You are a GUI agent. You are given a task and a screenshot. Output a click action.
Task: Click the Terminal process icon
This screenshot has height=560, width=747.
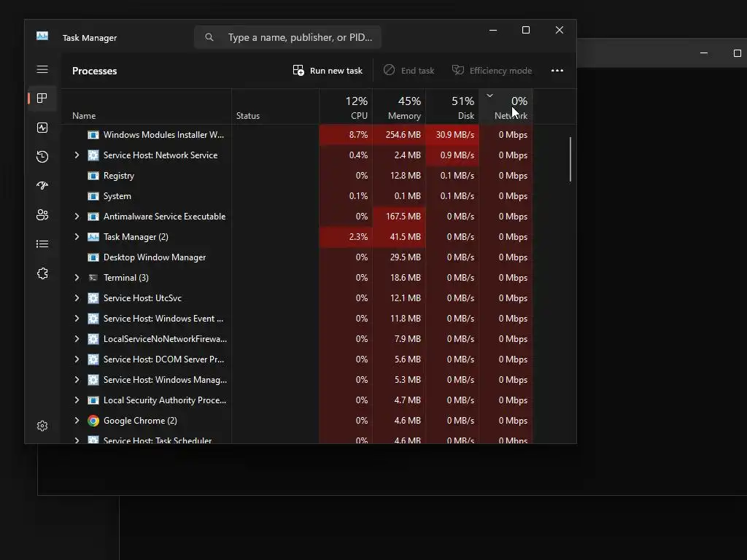point(93,278)
